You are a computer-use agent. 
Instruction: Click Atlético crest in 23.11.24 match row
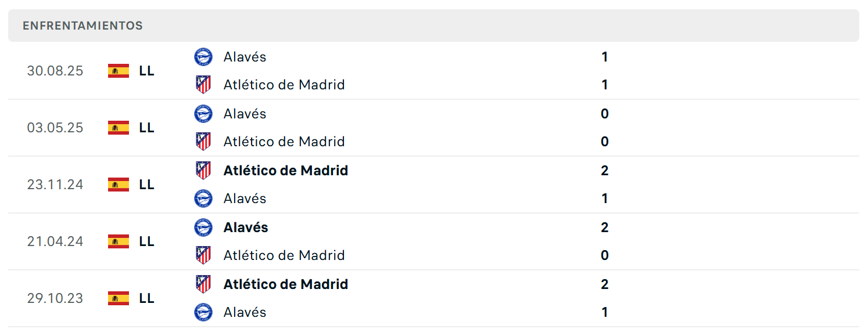pos(203,171)
